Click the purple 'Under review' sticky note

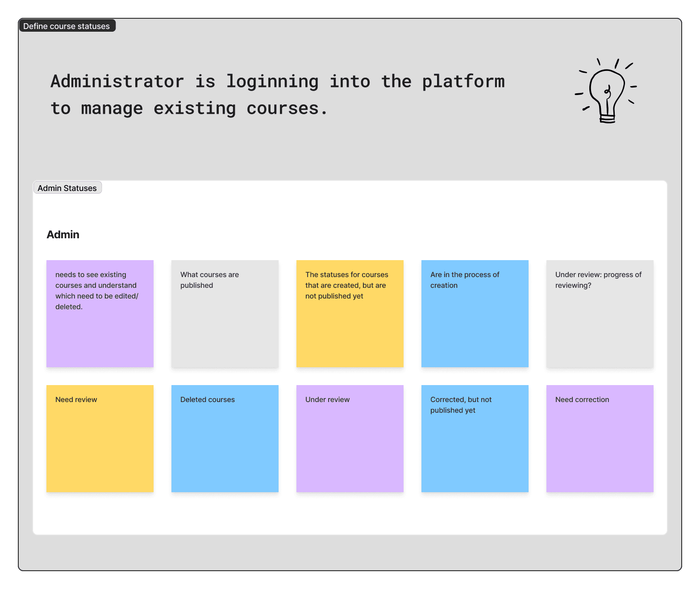click(x=350, y=439)
